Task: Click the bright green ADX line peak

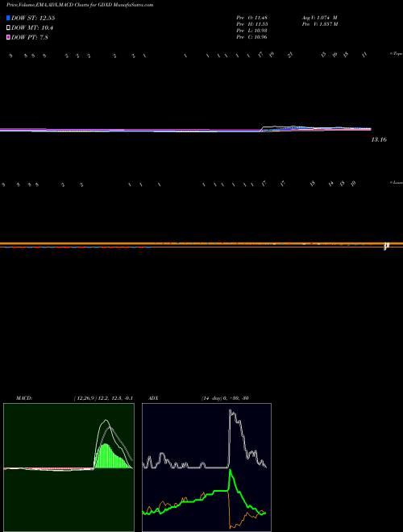Action: (231, 472)
